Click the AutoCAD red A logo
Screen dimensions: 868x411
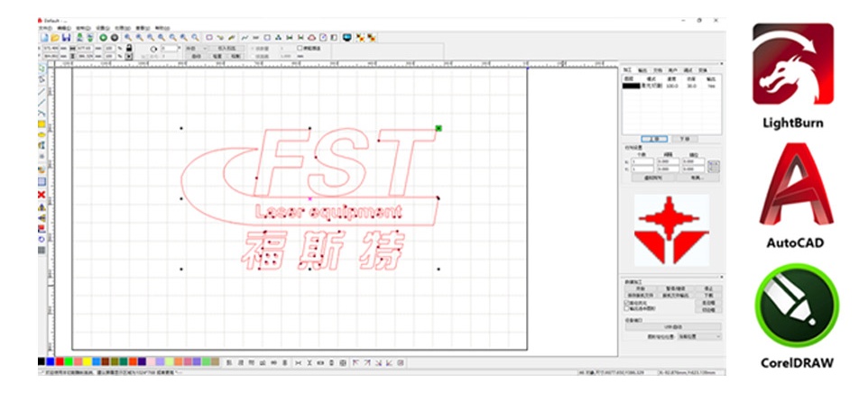point(796,185)
